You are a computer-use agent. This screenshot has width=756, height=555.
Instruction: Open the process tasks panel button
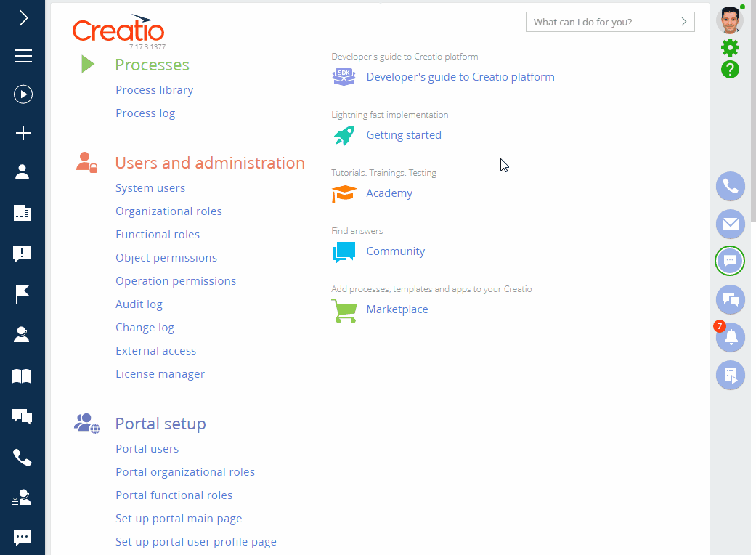coord(731,375)
